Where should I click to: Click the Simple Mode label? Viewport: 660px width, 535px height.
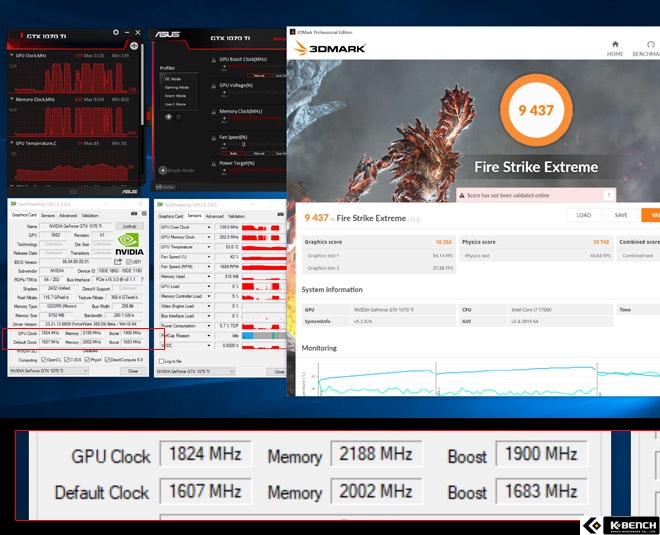181,170
